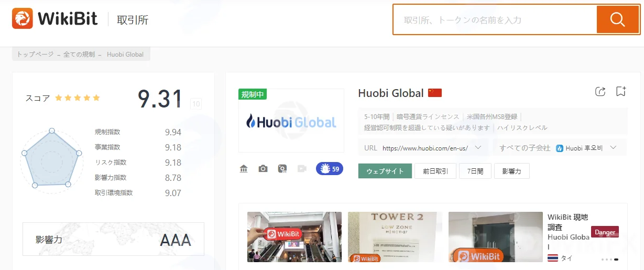Click the small 10 score-scale box
The width and height of the screenshot is (644, 270).
(x=196, y=104)
